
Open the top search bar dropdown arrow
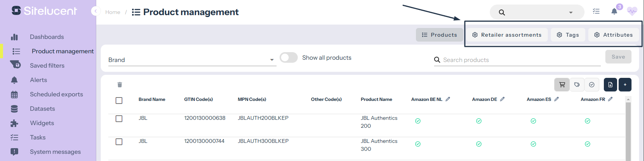[571, 12]
